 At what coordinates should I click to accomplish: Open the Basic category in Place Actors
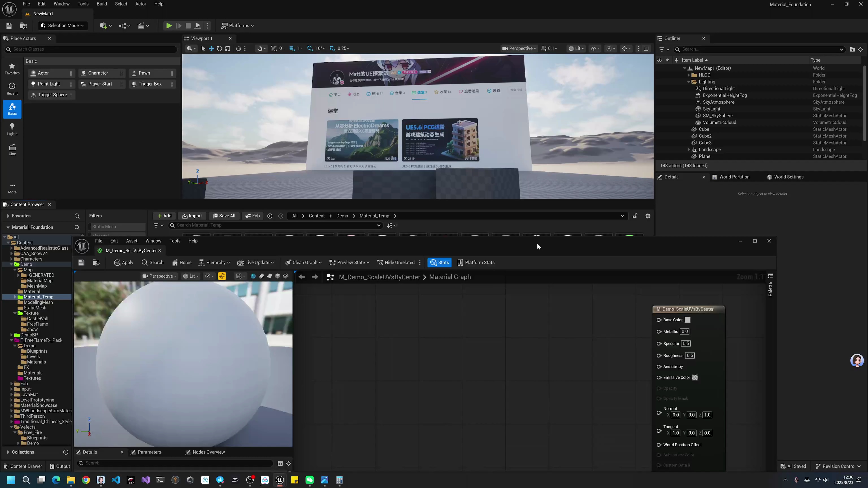pyautogui.click(x=12, y=109)
